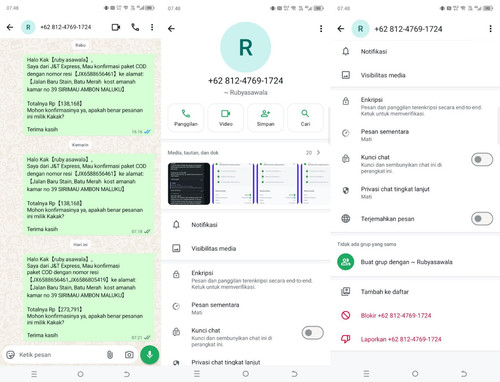Tap green Buat grup dengan Rubyasawala icon
This screenshot has height=382, width=500.
[346, 262]
